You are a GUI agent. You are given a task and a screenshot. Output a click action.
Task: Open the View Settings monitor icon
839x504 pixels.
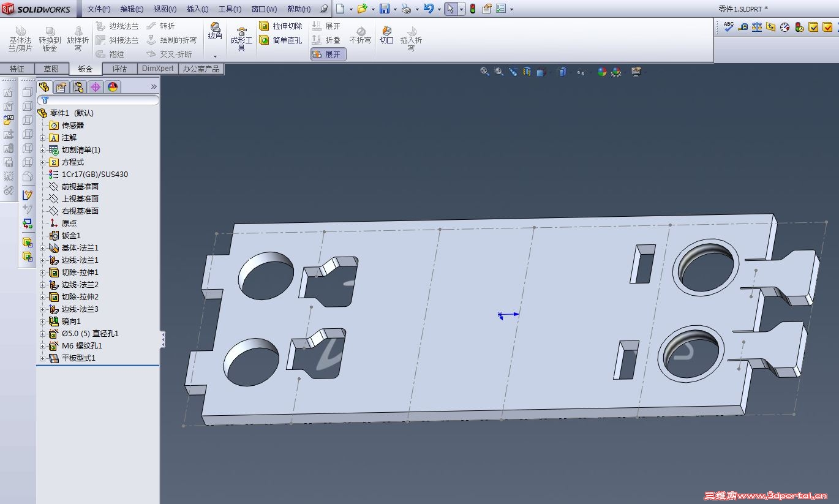(x=636, y=72)
